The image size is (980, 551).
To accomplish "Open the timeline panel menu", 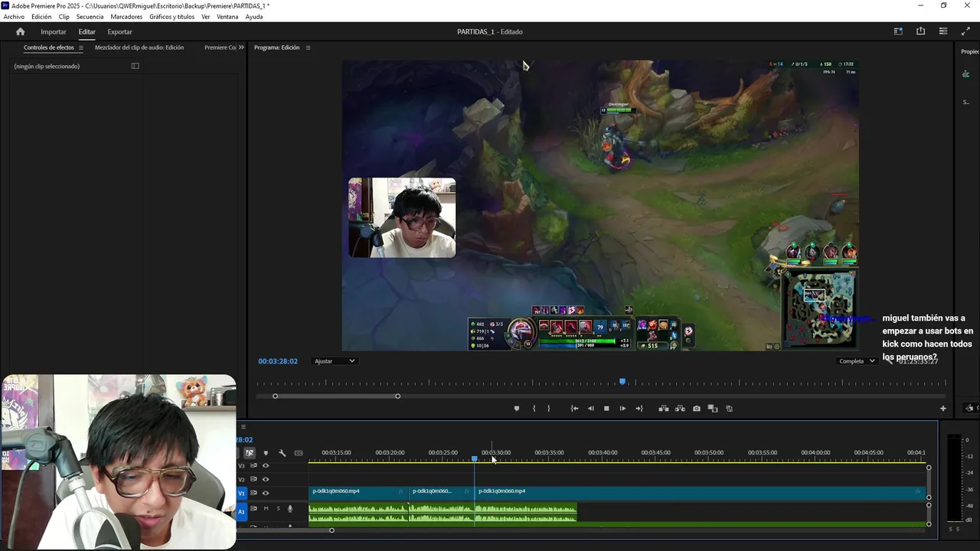I will [243, 427].
